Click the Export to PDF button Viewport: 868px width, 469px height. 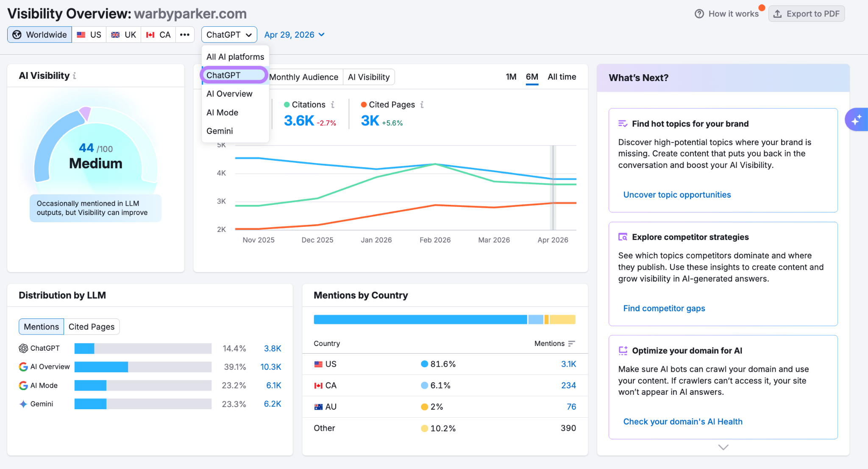click(807, 14)
